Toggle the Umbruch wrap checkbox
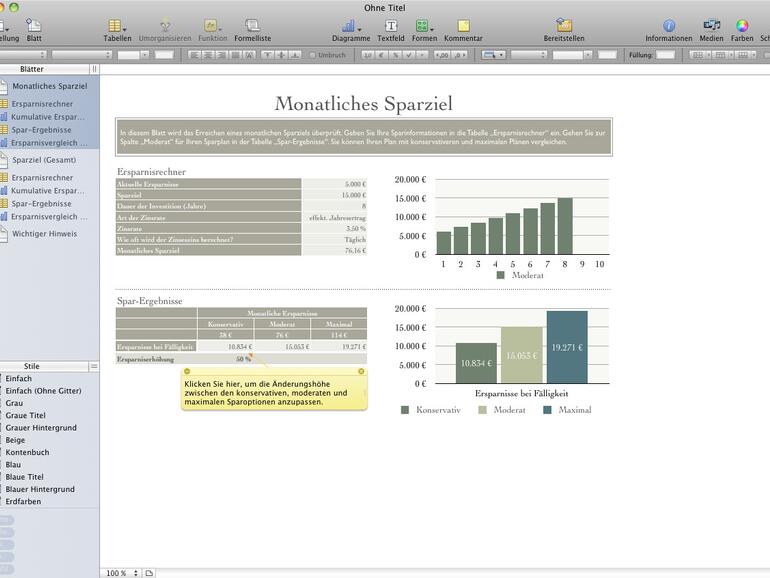 coord(312,55)
